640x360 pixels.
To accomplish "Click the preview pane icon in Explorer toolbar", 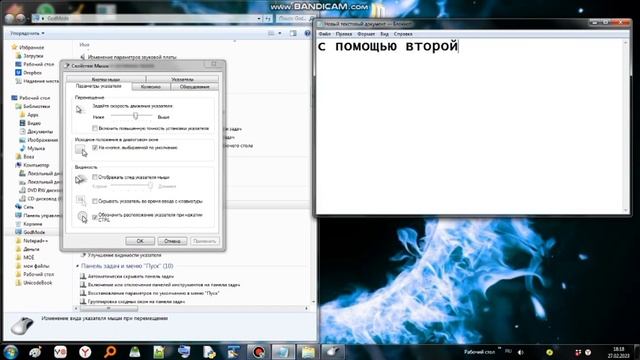I will point(293,33).
